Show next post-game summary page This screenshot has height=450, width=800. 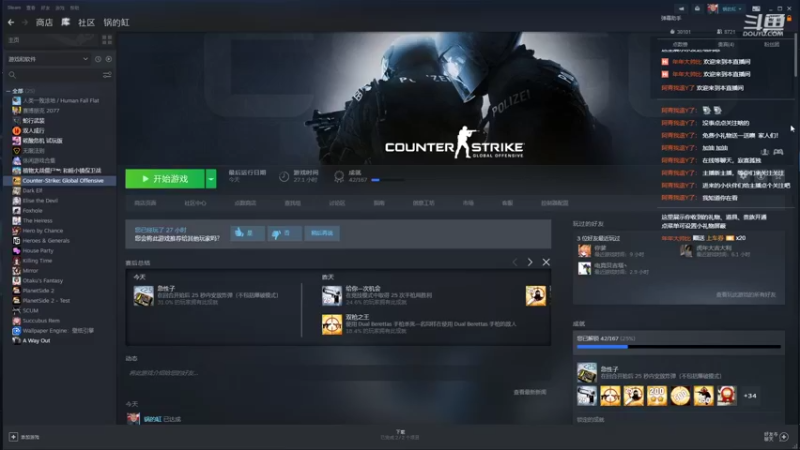[530, 262]
